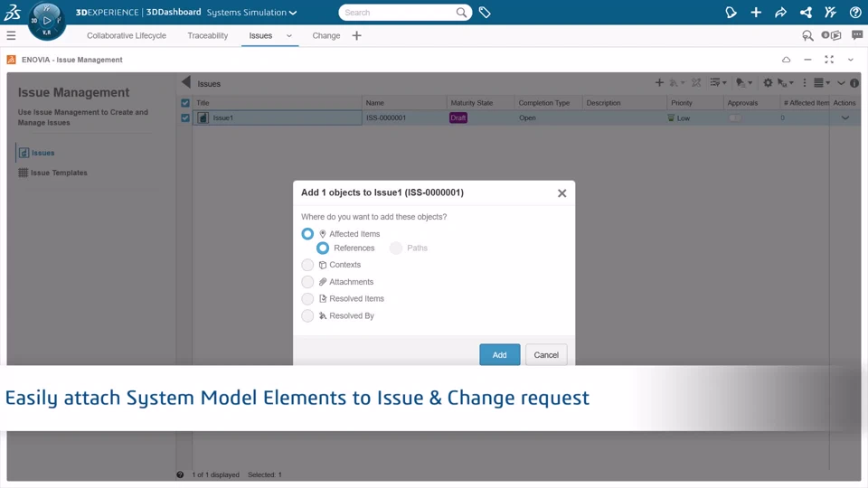
Task: Open the disabled person action dropdown in the Issues toolbar
Action: [x=677, y=82]
